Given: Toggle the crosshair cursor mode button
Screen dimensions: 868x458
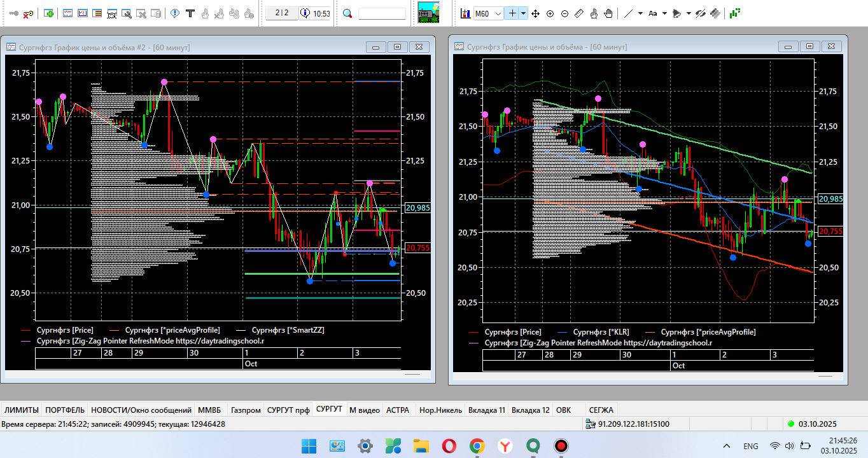Looking at the screenshot, I should coord(512,13).
